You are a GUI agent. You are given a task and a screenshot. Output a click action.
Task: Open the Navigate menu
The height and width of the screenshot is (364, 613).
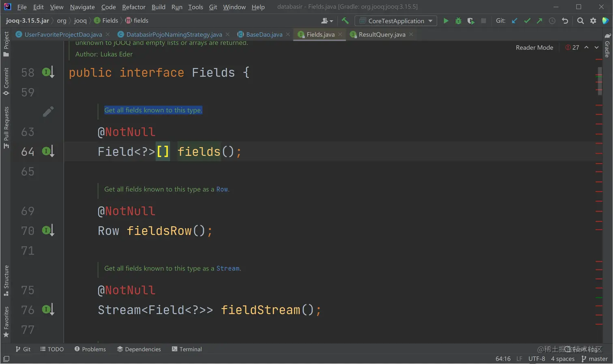tap(82, 7)
